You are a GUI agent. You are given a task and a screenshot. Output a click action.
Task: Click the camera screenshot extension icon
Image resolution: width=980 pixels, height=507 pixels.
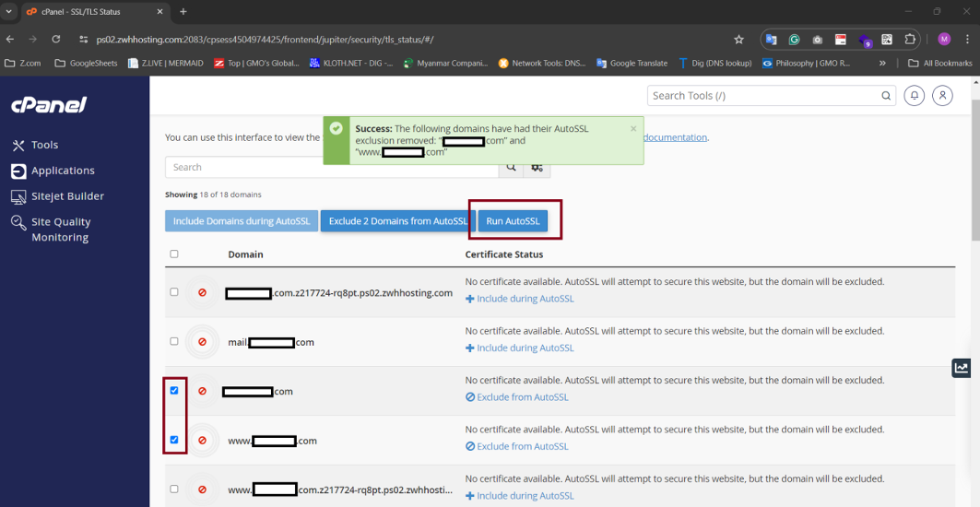point(818,40)
